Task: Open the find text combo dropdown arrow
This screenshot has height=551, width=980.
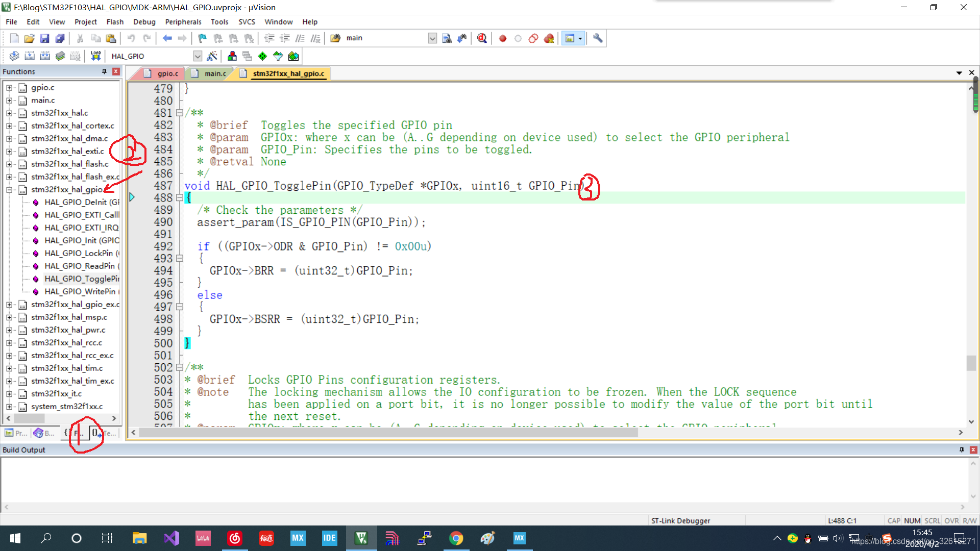Action: pos(432,38)
